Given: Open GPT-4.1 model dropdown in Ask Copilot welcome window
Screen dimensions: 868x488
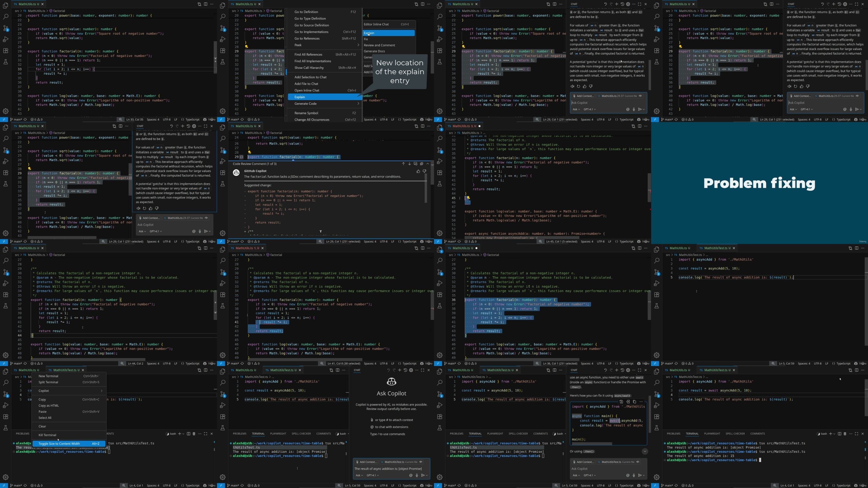Looking at the screenshot, I should (x=373, y=475).
